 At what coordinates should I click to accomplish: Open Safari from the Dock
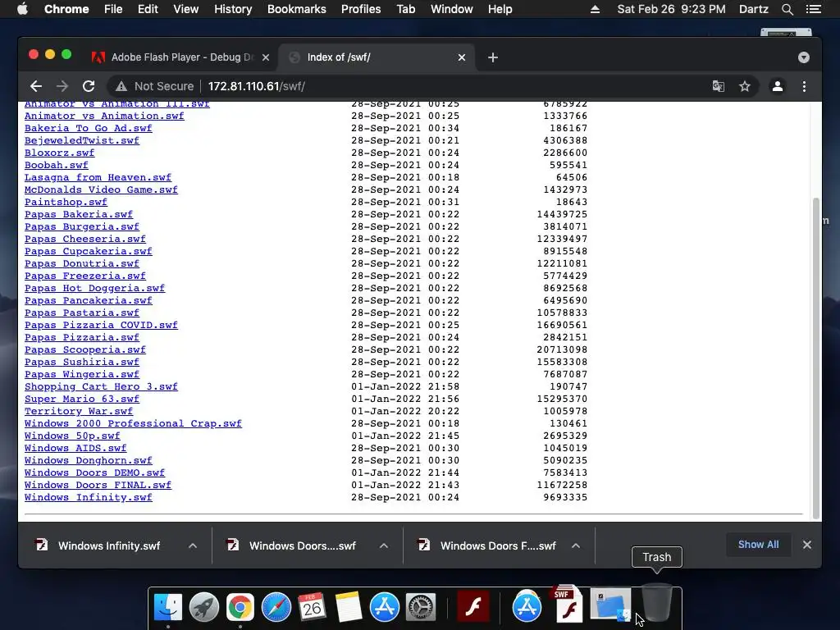tap(276, 607)
